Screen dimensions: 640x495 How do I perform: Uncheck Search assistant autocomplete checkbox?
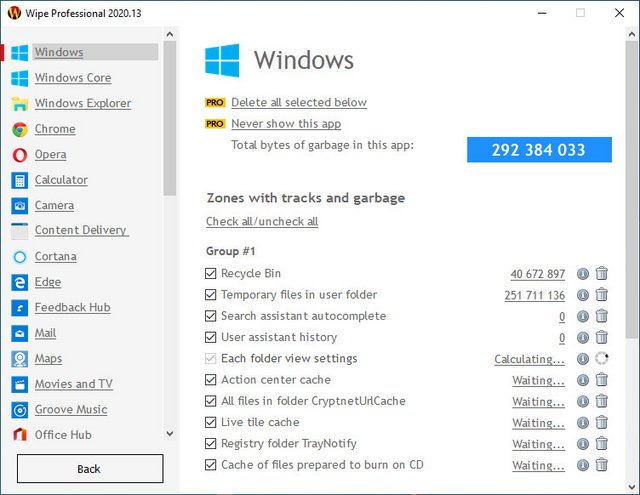[x=211, y=316]
